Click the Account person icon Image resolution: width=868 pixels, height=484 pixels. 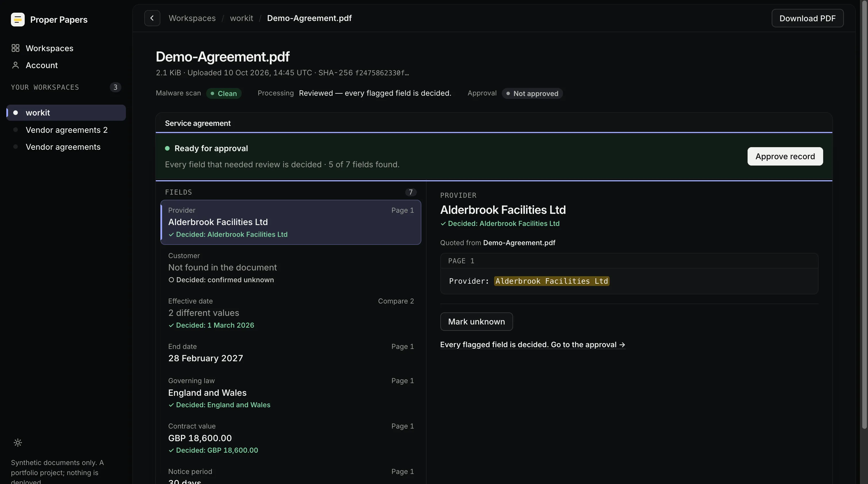[16, 65]
